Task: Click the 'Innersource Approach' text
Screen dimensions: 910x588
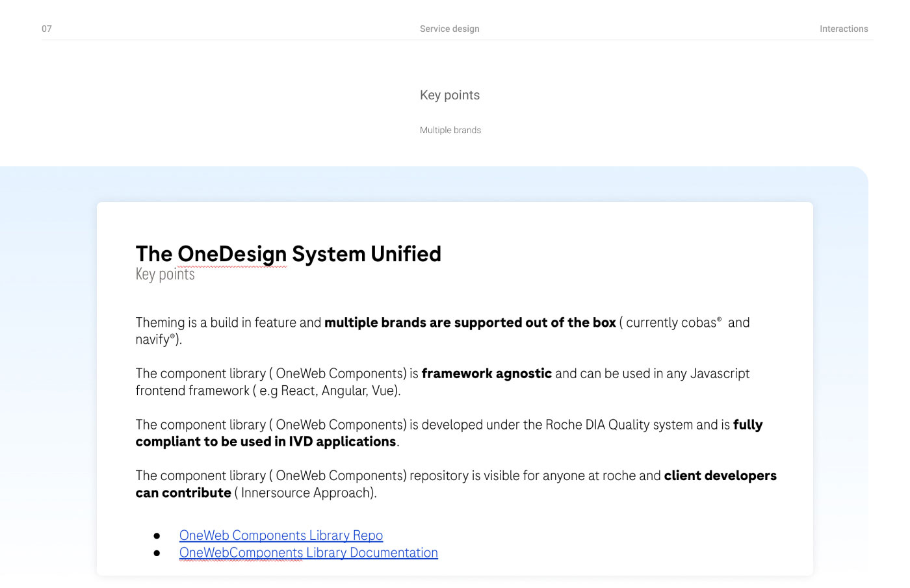Action: click(305, 493)
